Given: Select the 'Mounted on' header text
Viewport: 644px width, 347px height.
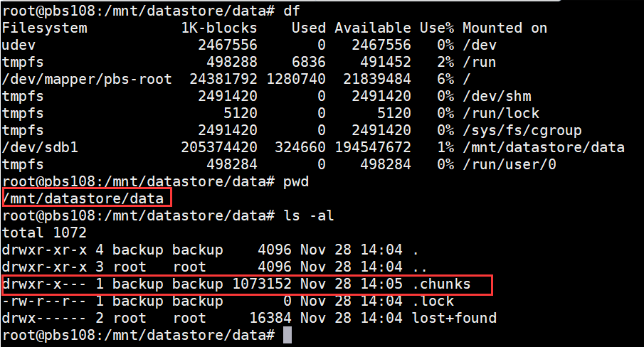Looking at the screenshot, I should [x=505, y=28].
